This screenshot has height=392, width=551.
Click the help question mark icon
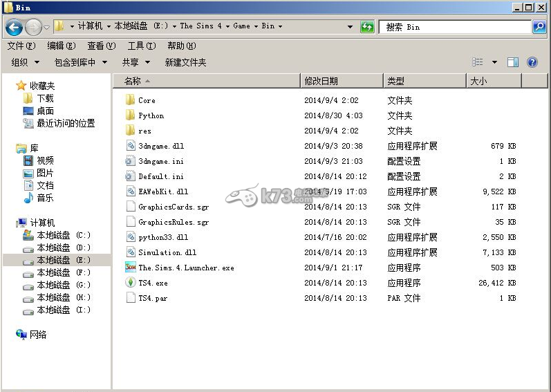pyautogui.click(x=532, y=62)
